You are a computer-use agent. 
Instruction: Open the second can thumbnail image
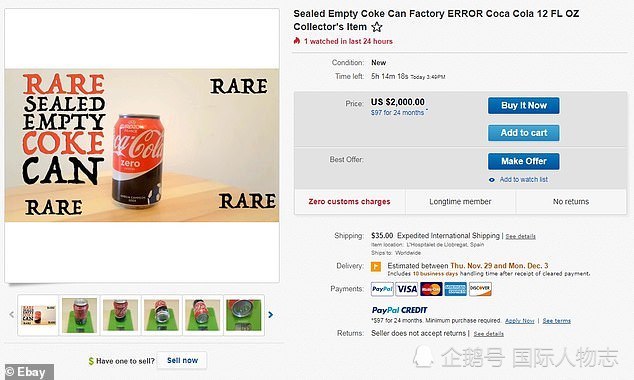pos(79,315)
